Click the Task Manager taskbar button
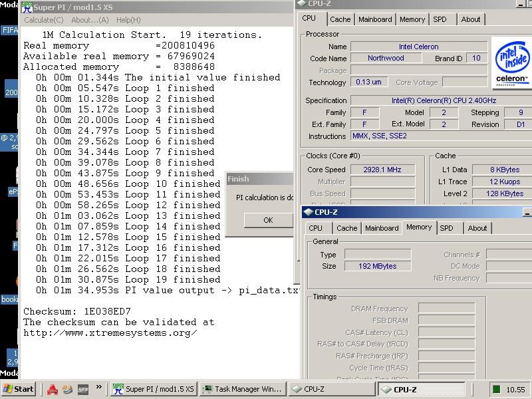Screen dimensions: 532x399 point(242,389)
